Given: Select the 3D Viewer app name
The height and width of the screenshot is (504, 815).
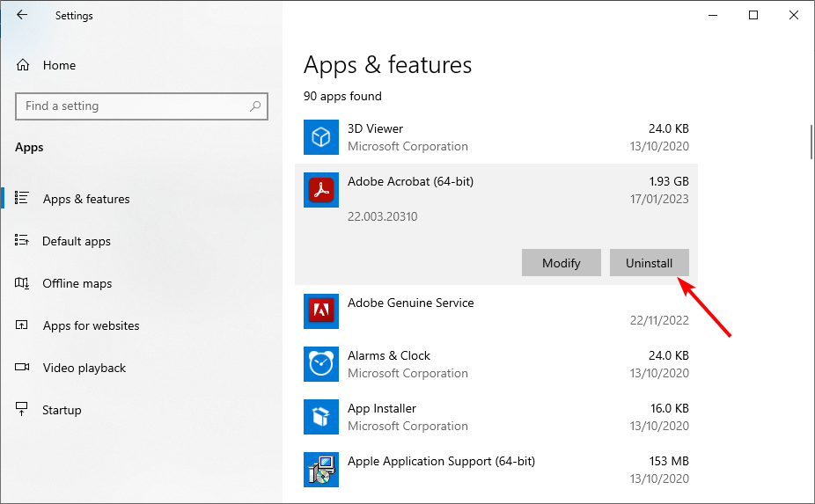Looking at the screenshot, I should click(375, 128).
